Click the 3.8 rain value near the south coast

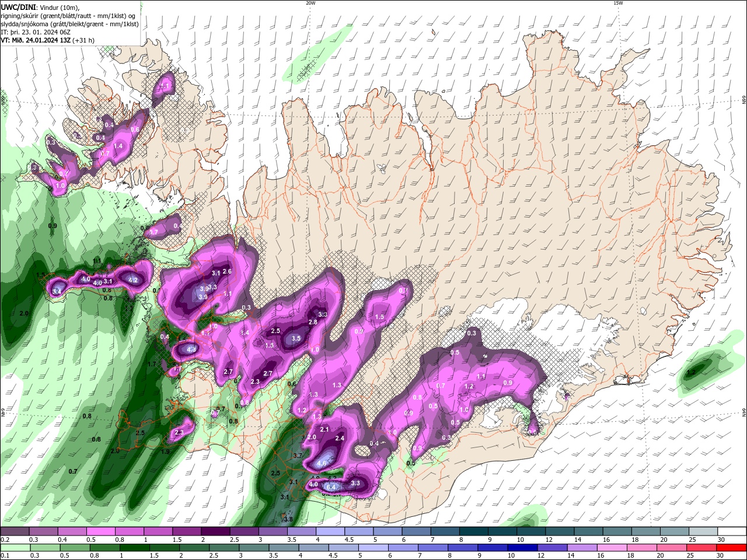pos(288,519)
